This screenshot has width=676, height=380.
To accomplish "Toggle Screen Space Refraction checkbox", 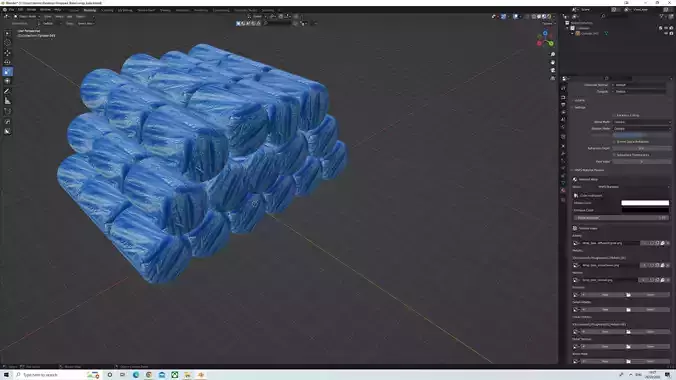I will [614, 141].
